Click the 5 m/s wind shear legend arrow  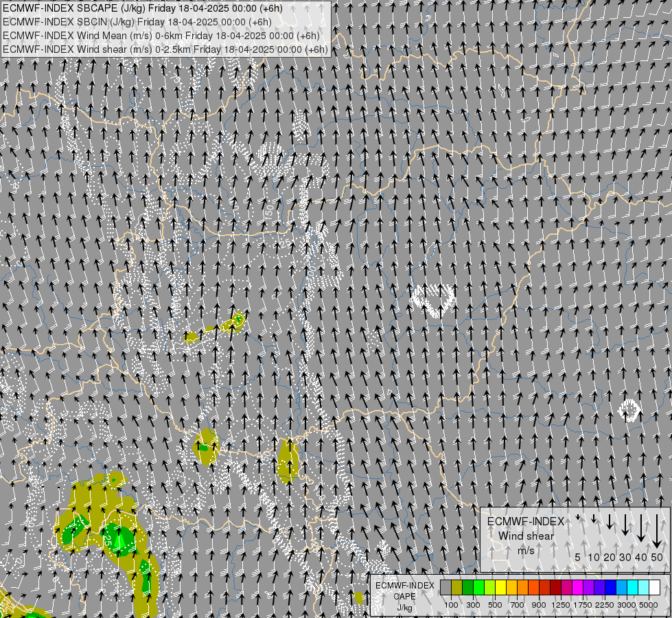[x=578, y=517]
